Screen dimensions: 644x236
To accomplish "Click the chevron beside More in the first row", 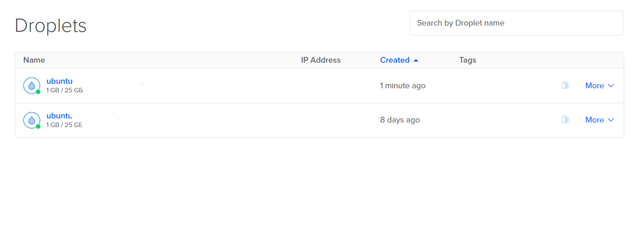I will 611,85.
